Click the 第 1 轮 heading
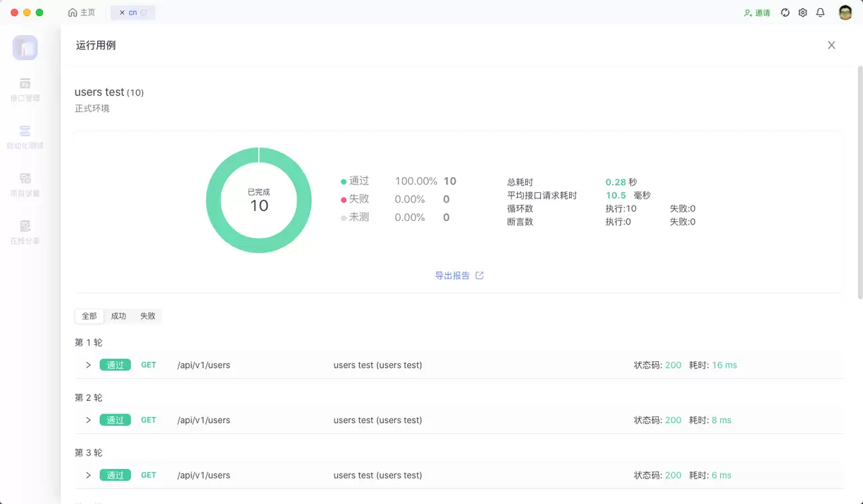The width and height of the screenshot is (863, 504). (x=88, y=343)
